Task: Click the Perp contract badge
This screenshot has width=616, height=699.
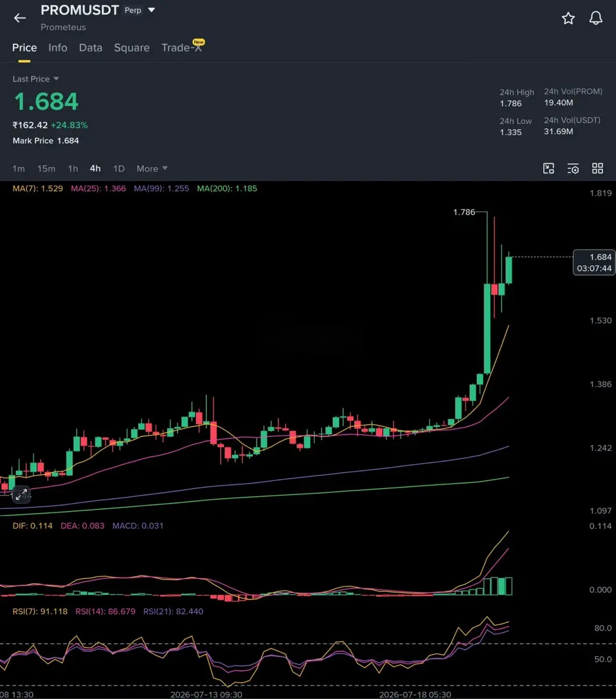Action: pos(133,10)
